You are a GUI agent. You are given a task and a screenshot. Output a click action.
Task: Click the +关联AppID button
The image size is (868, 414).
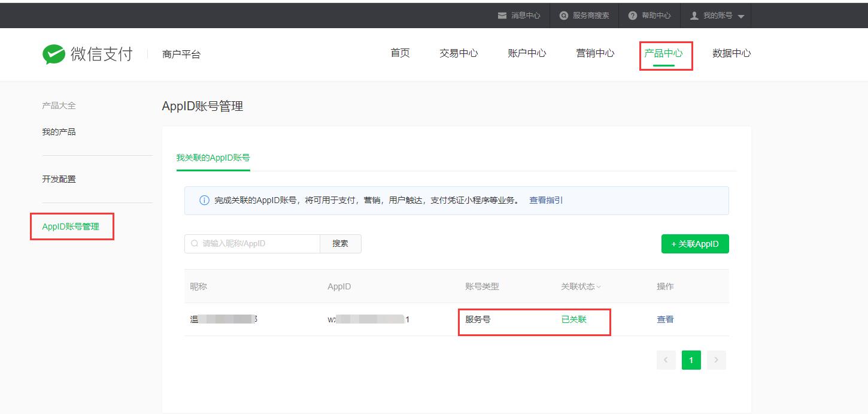695,243
